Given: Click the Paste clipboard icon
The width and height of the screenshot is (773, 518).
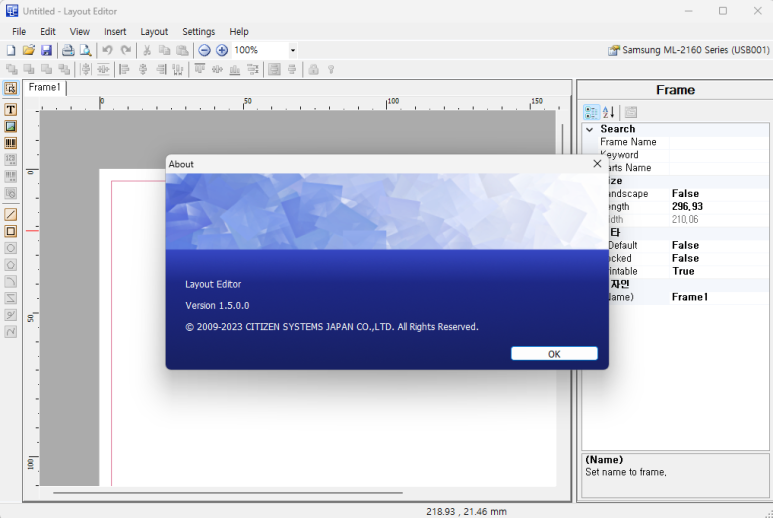Looking at the screenshot, I should [182, 50].
